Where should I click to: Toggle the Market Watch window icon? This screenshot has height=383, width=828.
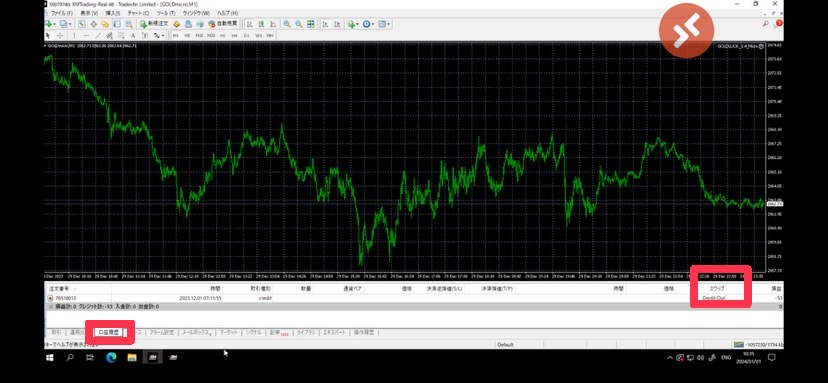(81, 24)
